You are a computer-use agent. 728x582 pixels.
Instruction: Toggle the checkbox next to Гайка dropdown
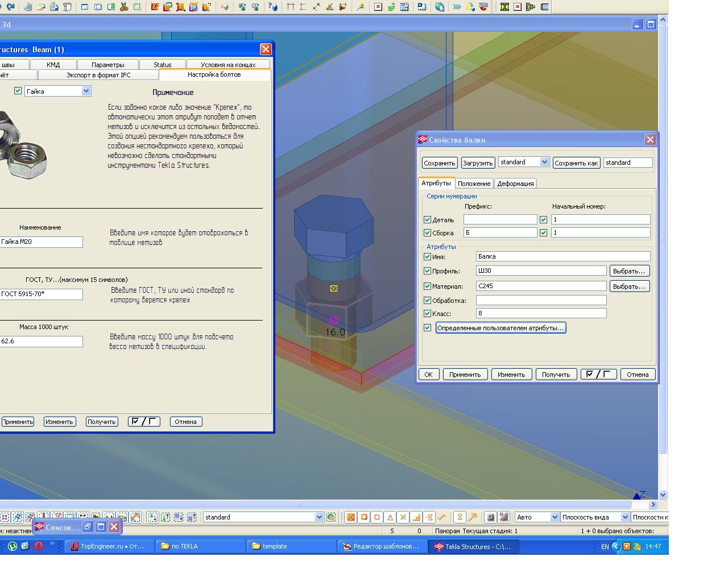coord(18,91)
